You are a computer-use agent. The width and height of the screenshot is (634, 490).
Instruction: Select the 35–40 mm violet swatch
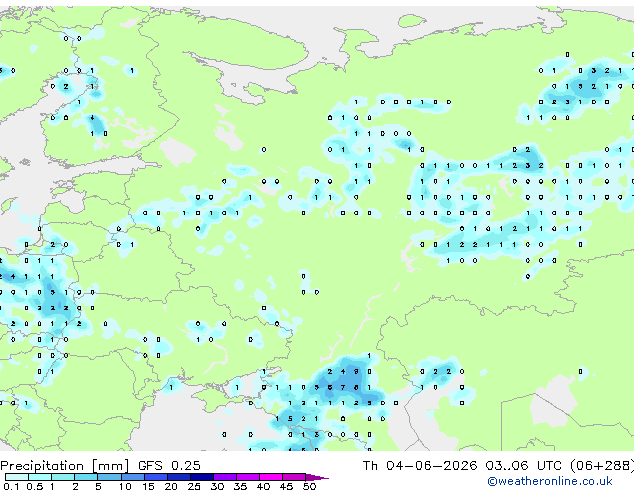tap(248, 477)
